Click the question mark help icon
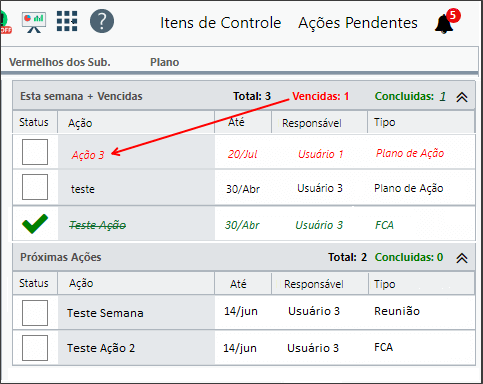The image size is (483, 384). pos(102,21)
